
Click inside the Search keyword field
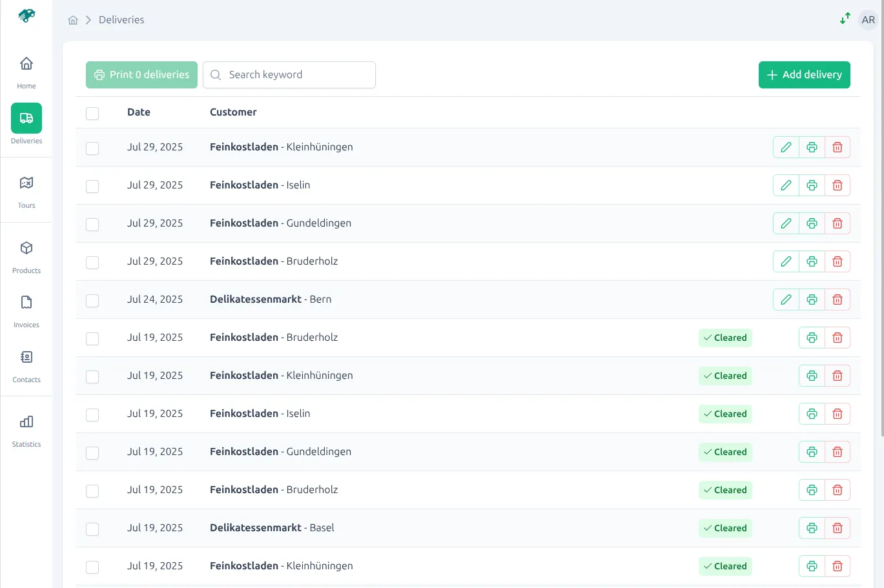coord(289,74)
